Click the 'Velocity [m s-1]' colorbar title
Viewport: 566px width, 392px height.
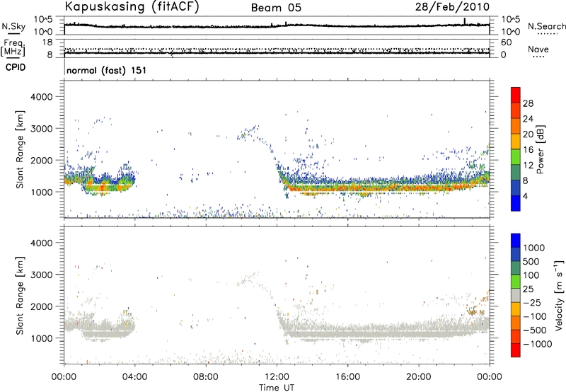(x=559, y=295)
